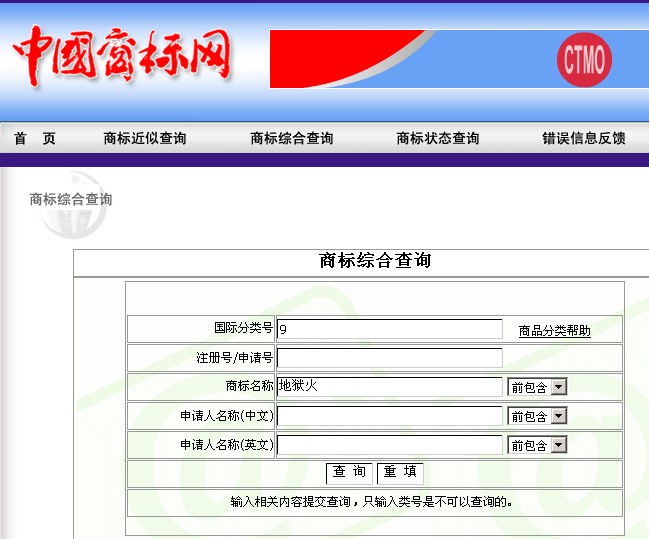Click the 国际分类号 input field

pyautogui.click(x=389, y=329)
